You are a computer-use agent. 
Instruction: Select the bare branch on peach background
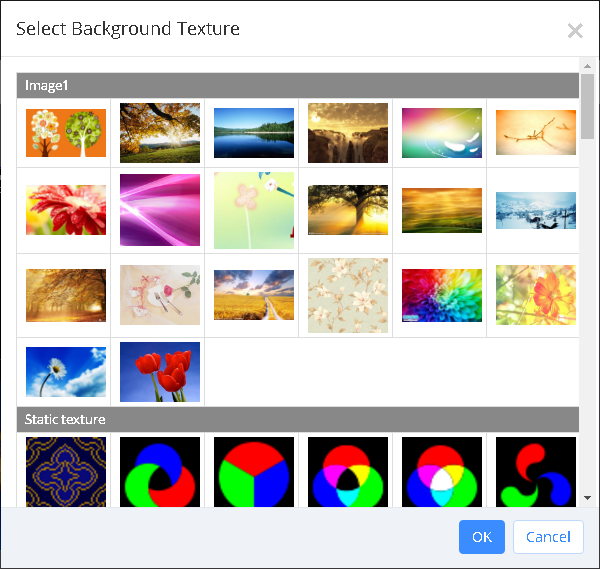pos(536,132)
